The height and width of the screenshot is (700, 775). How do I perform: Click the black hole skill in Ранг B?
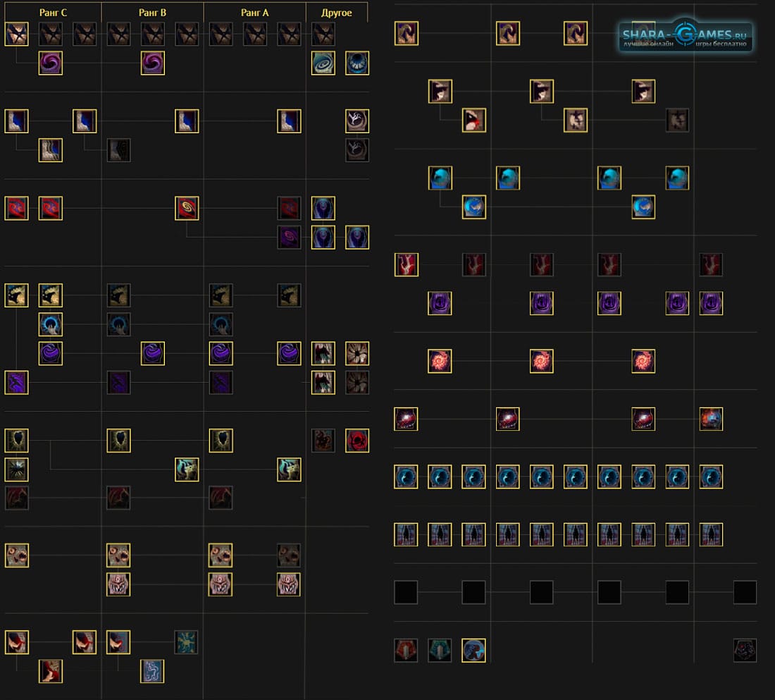118,441
